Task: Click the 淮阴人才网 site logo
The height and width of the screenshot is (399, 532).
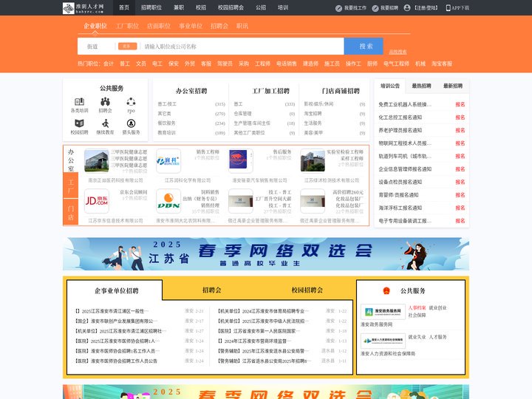Action: pos(83,8)
